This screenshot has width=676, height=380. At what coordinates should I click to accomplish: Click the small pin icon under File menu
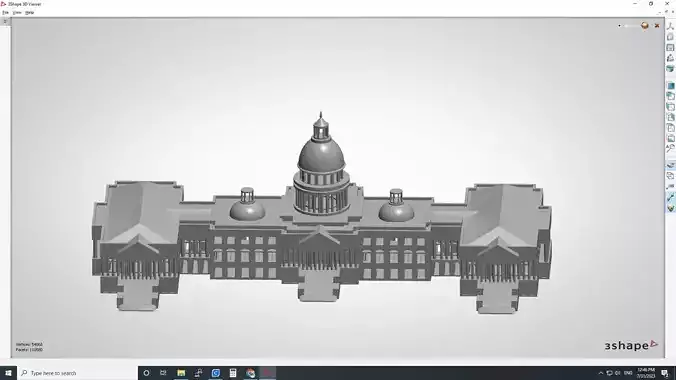[x=5, y=21]
